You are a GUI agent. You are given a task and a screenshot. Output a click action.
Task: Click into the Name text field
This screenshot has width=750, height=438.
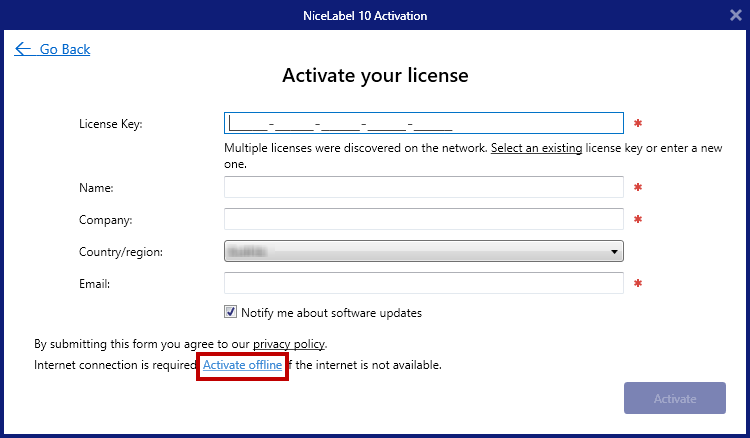pyautogui.click(x=424, y=187)
